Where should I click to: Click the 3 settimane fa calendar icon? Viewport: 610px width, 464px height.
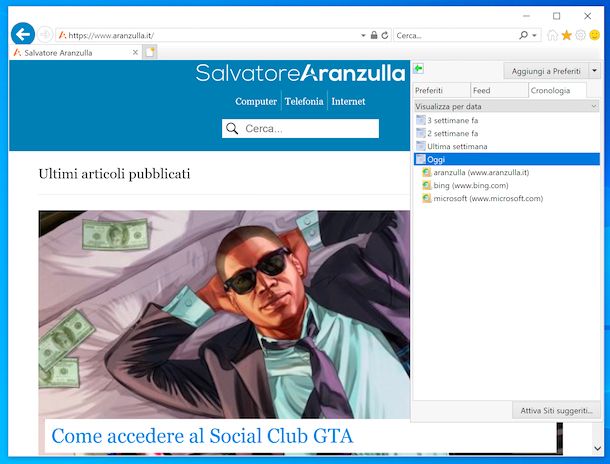(421, 120)
